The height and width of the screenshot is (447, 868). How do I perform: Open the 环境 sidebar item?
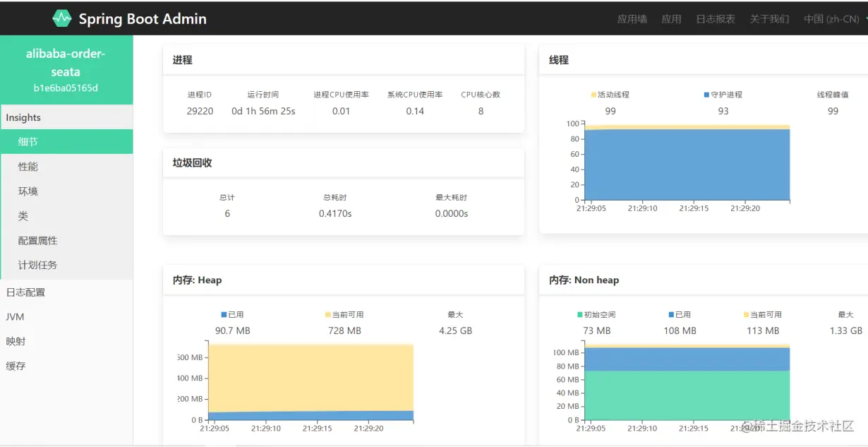coord(66,191)
